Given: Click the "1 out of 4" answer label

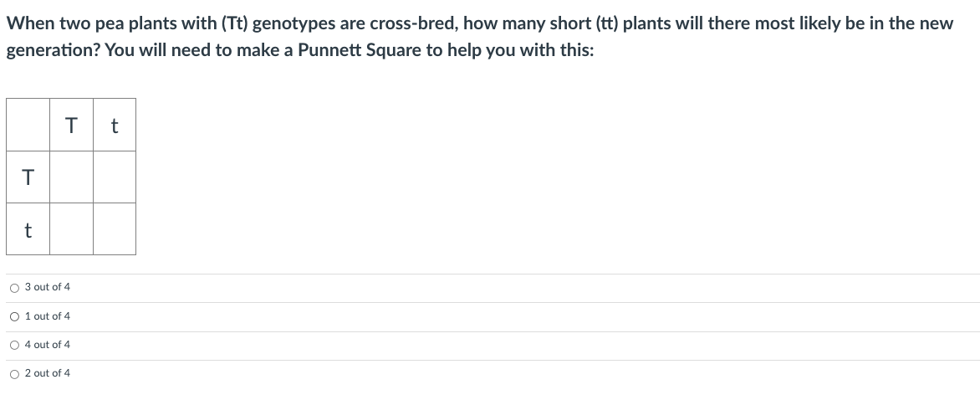Looking at the screenshot, I should click(x=48, y=316).
